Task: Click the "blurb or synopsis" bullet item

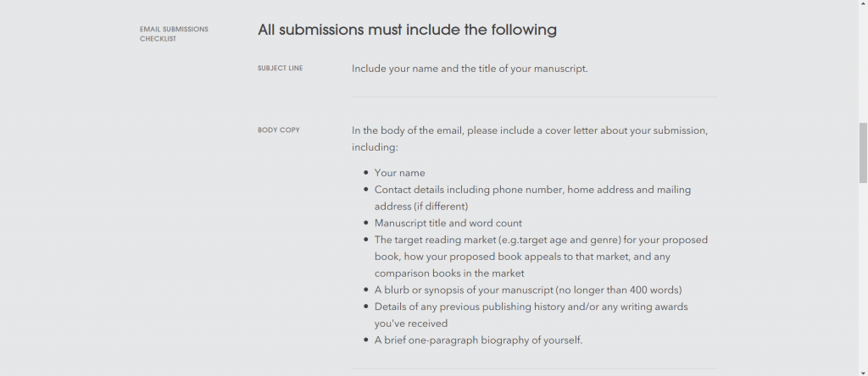Action: click(527, 290)
